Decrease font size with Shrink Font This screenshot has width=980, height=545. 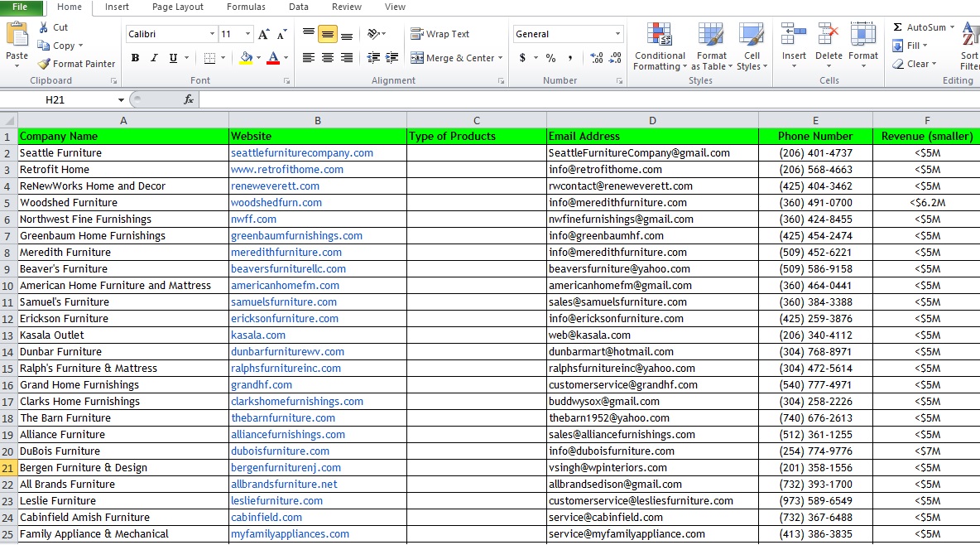pos(282,35)
